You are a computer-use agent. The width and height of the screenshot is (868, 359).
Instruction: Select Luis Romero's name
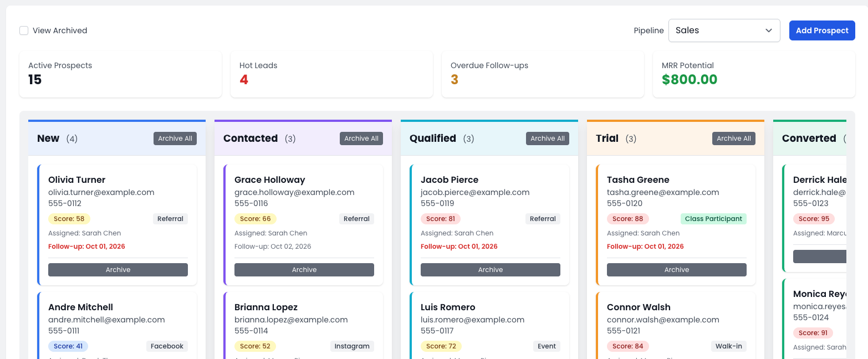(x=448, y=307)
